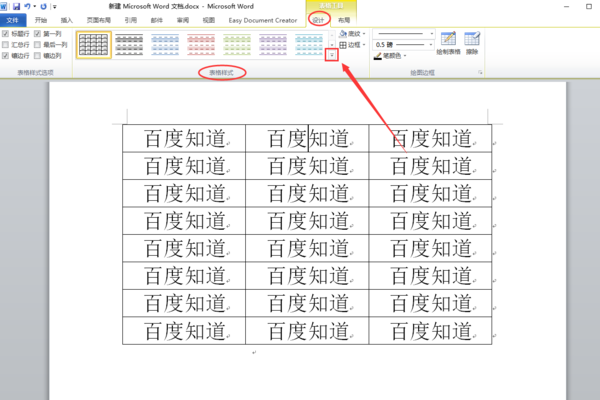Open the 底纹 (Shading) dropdown arrow
600x400 pixels.
tap(364, 34)
